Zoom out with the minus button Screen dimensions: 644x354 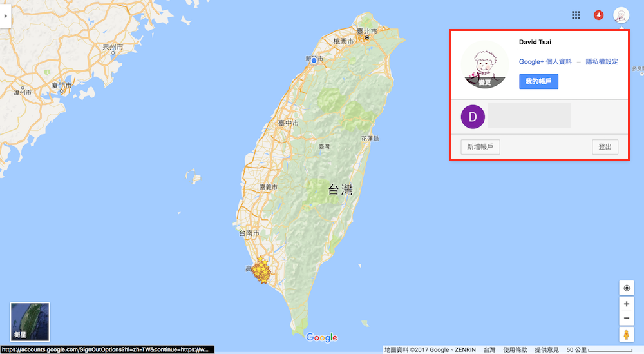(x=627, y=319)
